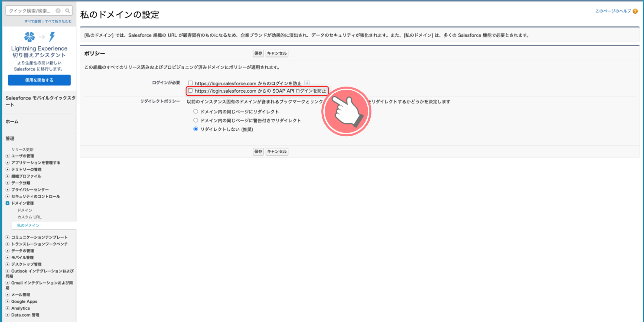
Task: Click bottom 保存 button
Action: (258, 152)
